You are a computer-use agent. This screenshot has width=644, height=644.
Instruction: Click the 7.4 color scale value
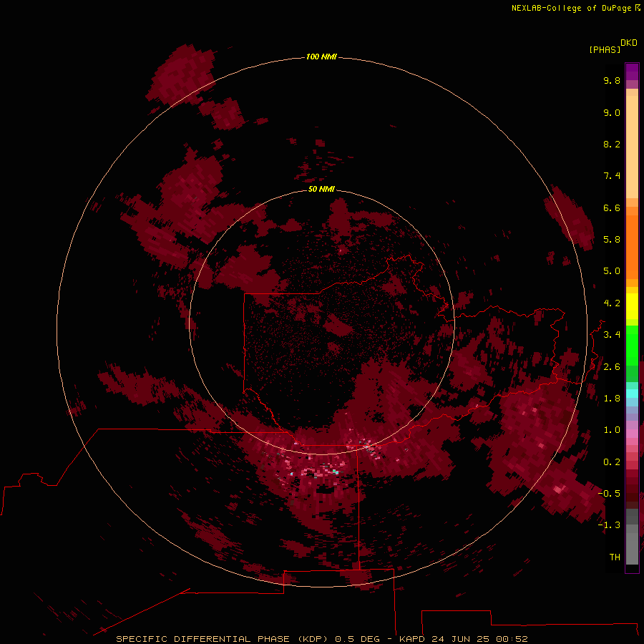pos(612,176)
